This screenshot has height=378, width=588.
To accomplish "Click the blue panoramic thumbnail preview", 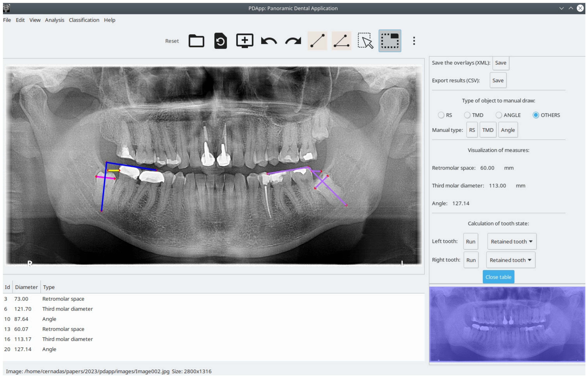I will coord(507,324).
